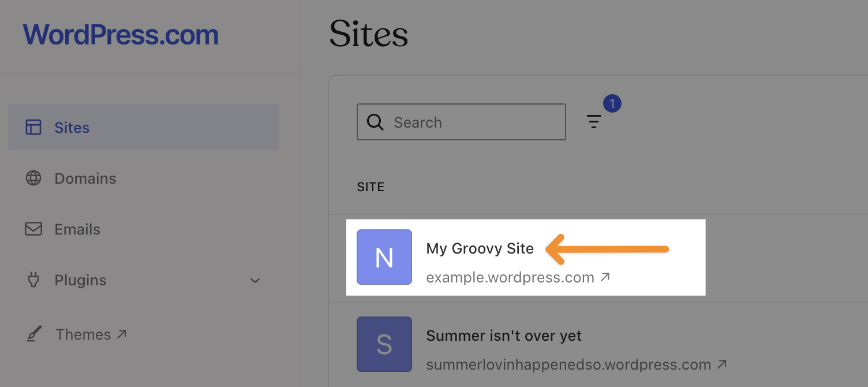Visit example.wordpress.com link
Screen dimensions: 868x387
(510, 277)
